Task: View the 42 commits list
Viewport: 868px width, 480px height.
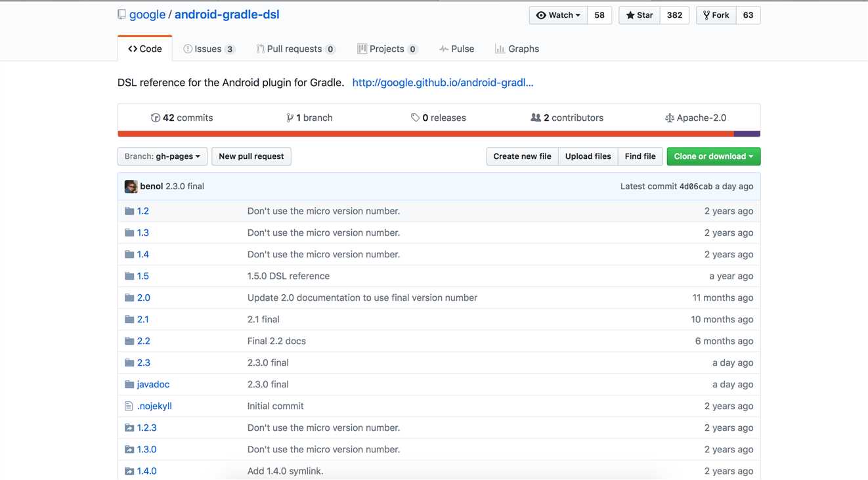Action: tap(182, 118)
